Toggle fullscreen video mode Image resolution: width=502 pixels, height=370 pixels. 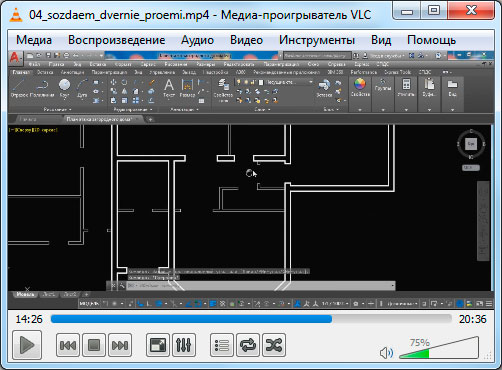pos(158,345)
